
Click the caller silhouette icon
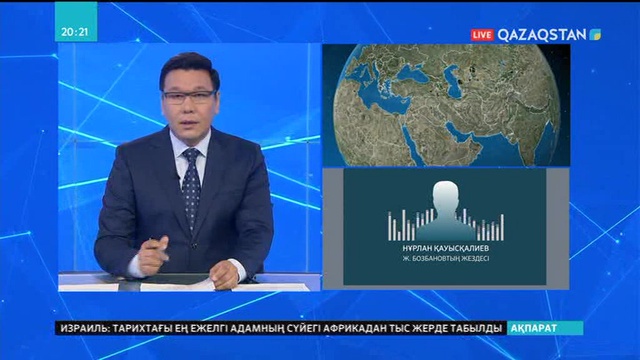446,211
